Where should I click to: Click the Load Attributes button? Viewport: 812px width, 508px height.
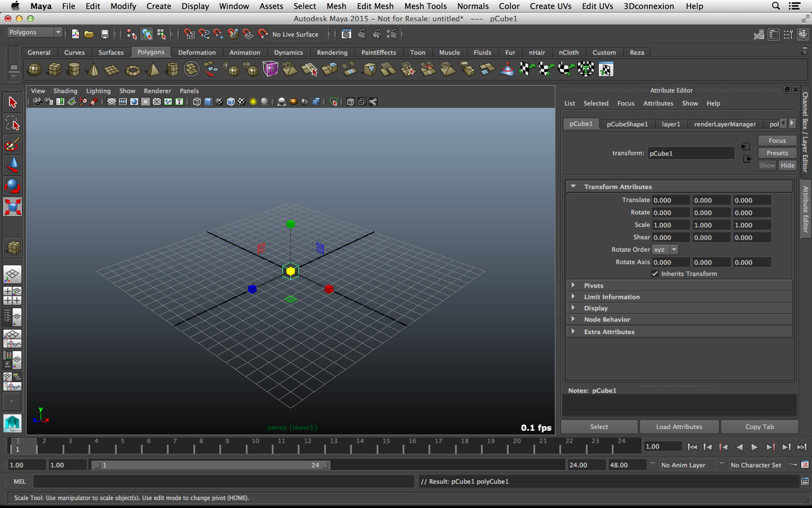pos(679,427)
